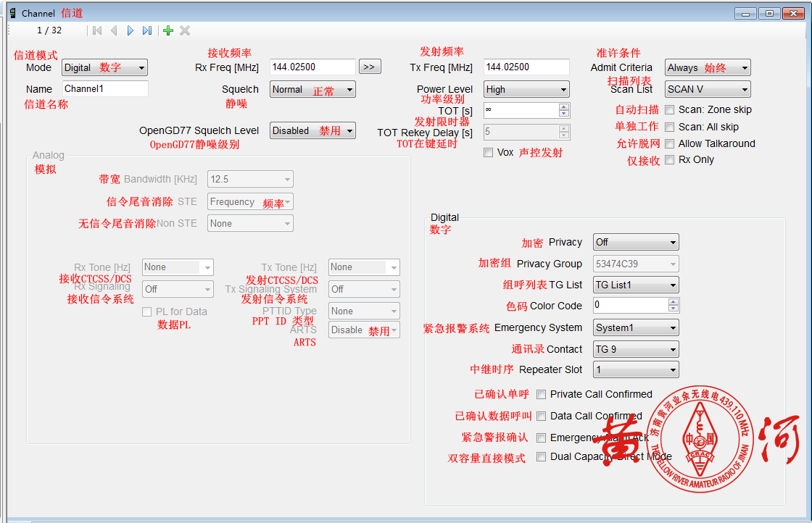Go to the previous channel
The width and height of the screenshot is (812, 523).
(114, 30)
